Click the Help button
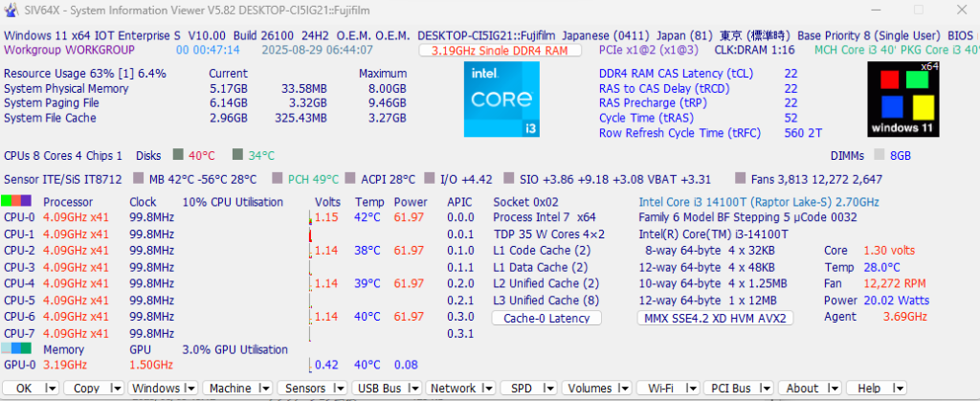Image resolution: width=980 pixels, height=401 pixels. [869, 388]
